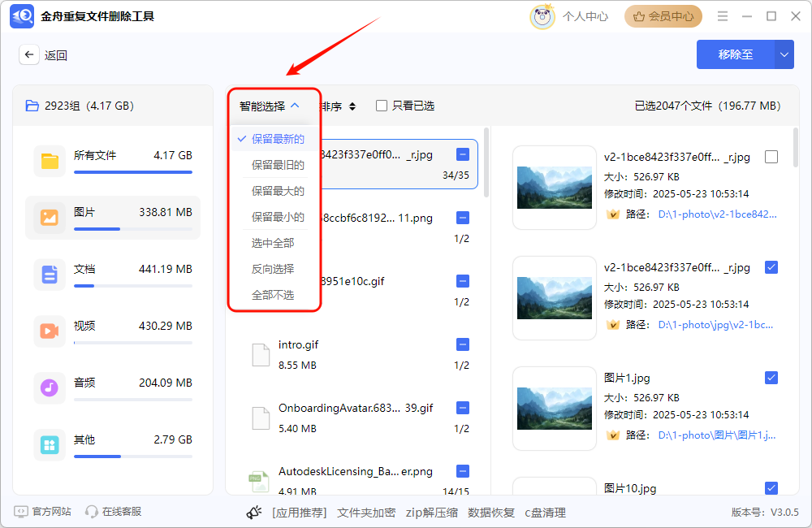The width and height of the screenshot is (812, 528).
Task: Check the first v2-1bce8423 preview checkbox
Action: [771, 157]
